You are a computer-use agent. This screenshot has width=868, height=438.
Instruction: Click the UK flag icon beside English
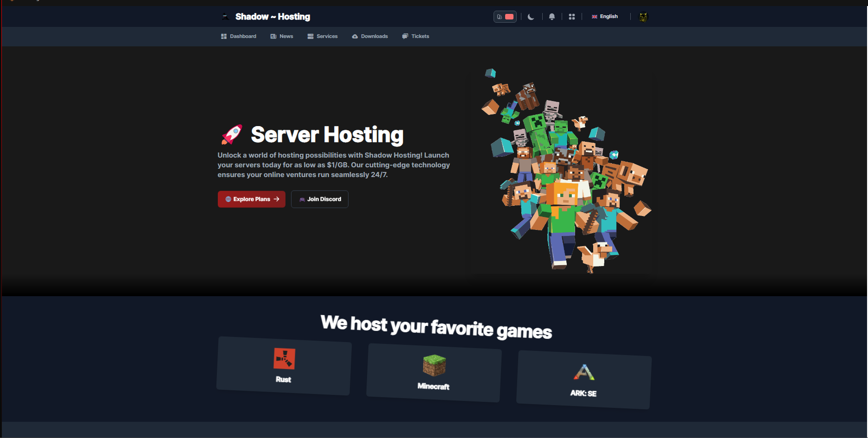[x=594, y=17]
